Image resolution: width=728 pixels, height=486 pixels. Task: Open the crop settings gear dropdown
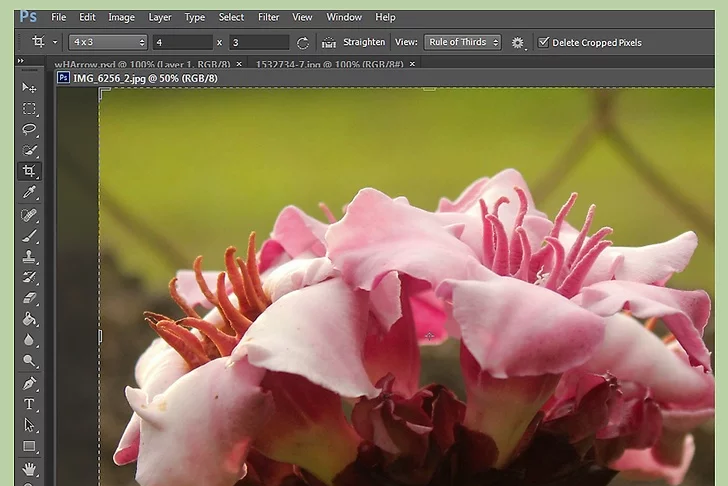[518, 43]
